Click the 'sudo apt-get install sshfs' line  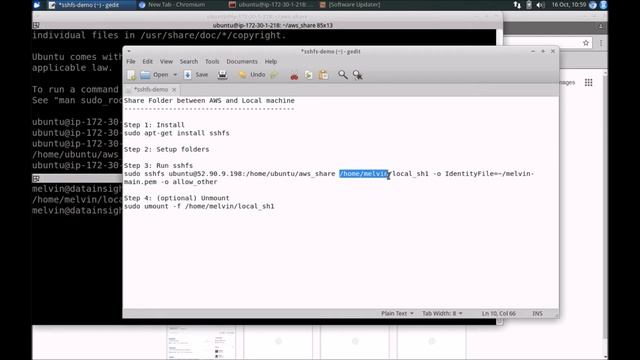(176, 133)
